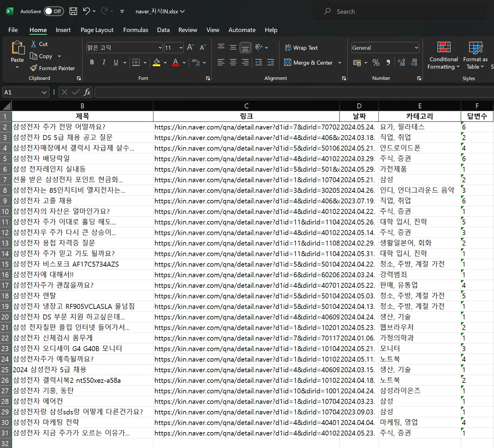The height and width of the screenshot is (448, 494).
Task: Select column C header
Action: click(x=246, y=106)
